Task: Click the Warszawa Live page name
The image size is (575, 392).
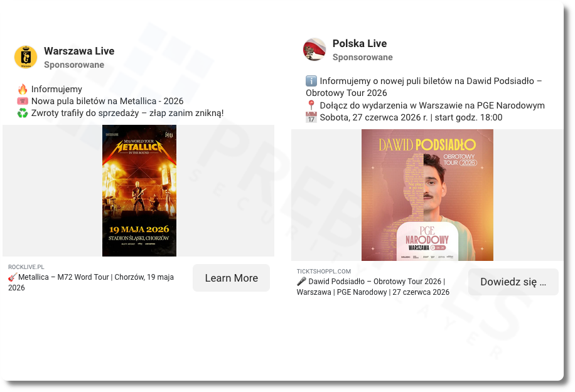Action: coord(79,51)
